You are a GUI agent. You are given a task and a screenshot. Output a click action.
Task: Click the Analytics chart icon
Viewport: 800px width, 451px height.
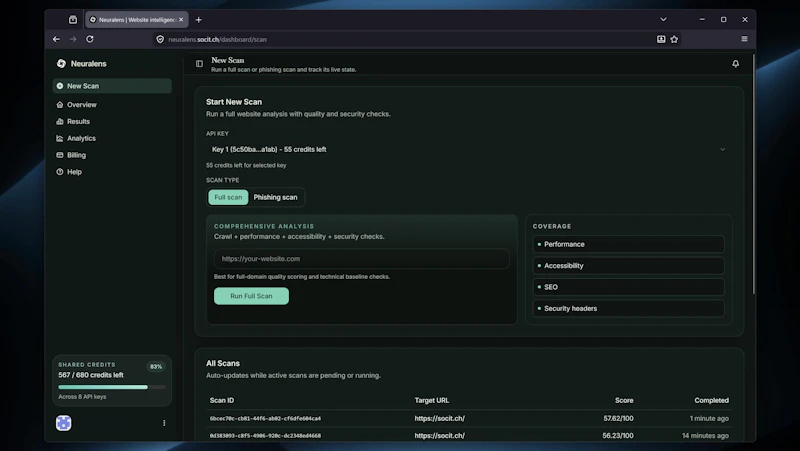(x=60, y=138)
